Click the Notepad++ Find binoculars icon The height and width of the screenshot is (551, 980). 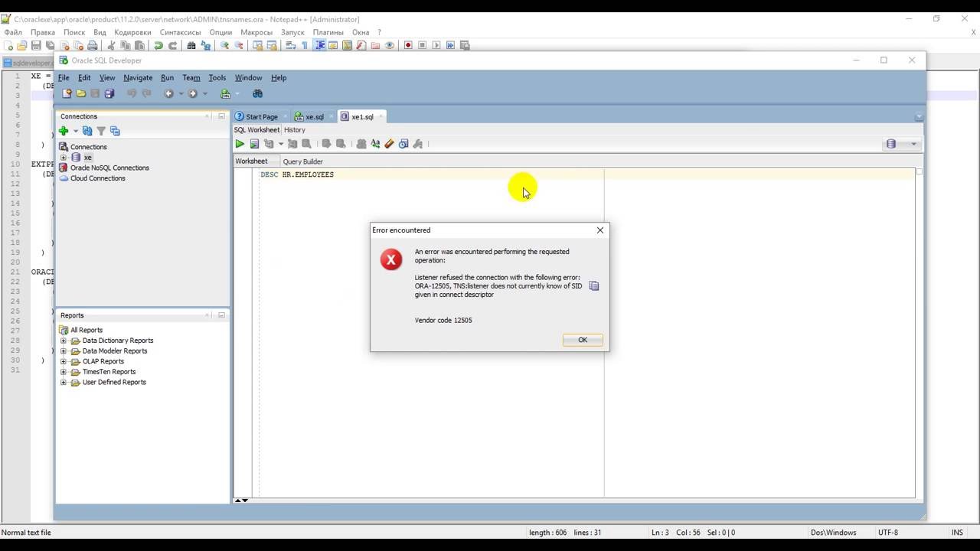coord(191,45)
